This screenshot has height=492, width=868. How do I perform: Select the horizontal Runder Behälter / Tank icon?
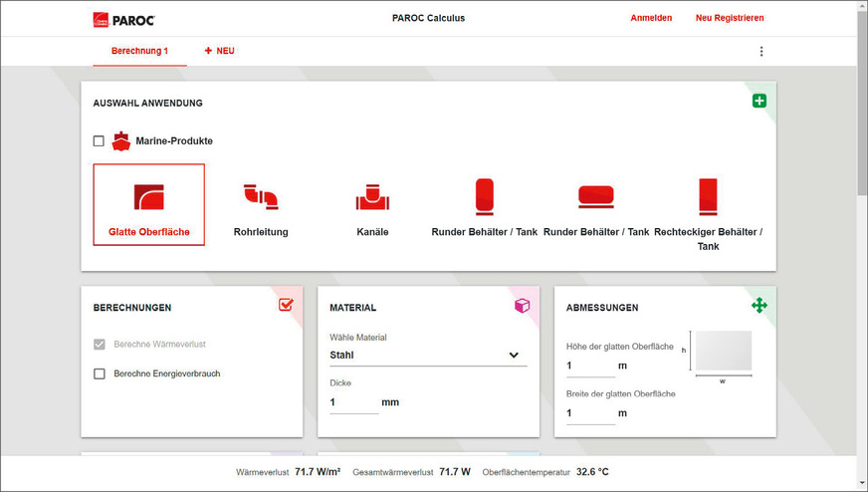point(596,196)
